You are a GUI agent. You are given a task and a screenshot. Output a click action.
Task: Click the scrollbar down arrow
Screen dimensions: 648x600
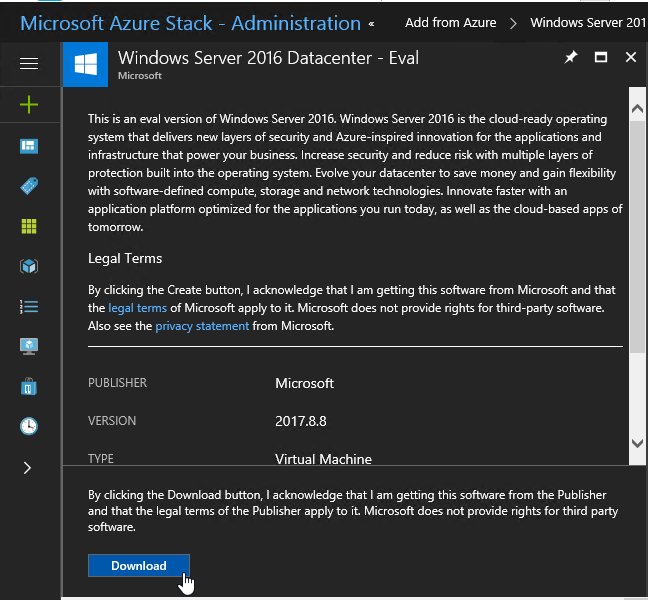pos(637,443)
